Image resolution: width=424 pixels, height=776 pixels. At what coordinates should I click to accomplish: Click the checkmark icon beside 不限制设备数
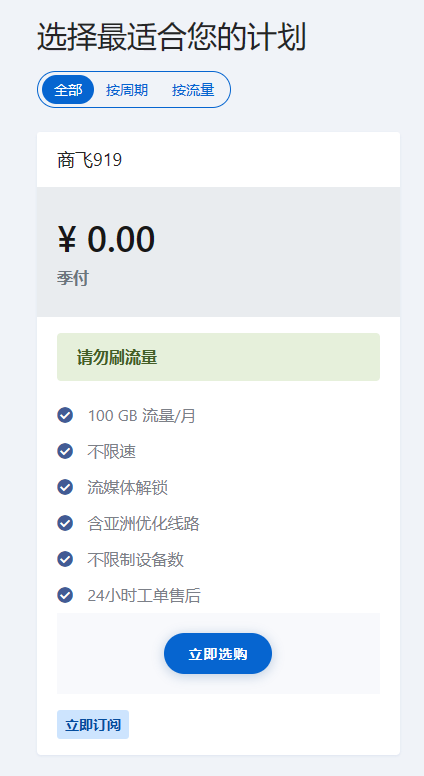point(65,559)
